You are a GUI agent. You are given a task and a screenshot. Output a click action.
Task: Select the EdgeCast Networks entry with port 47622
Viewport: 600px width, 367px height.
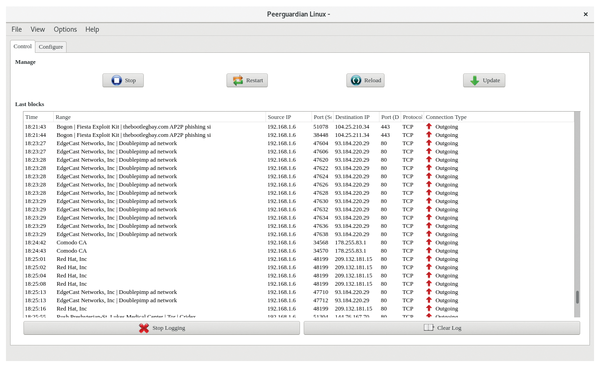pos(117,168)
